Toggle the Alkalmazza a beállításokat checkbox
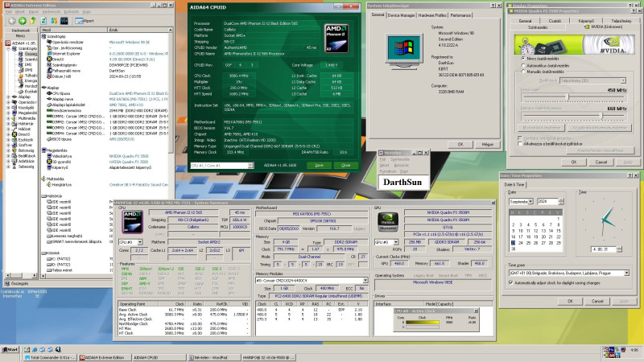The width and height of the screenshot is (644, 362). (520, 144)
